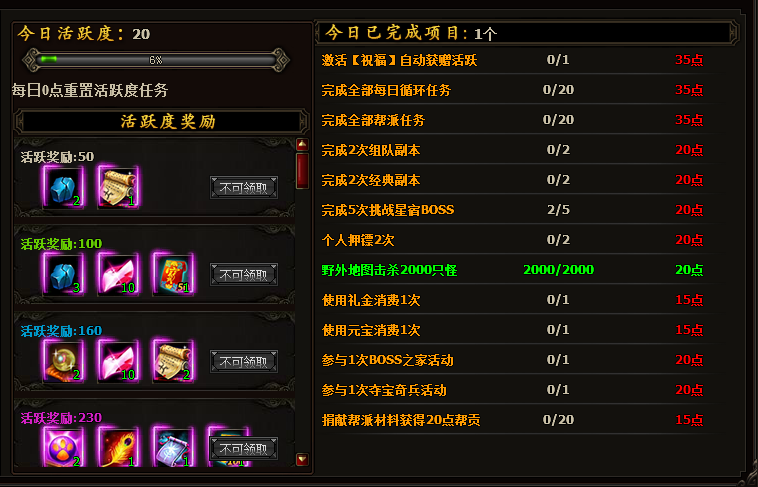
Task: Click the blue scroll icon in 活跃奖励:230 row
Action: point(173,447)
